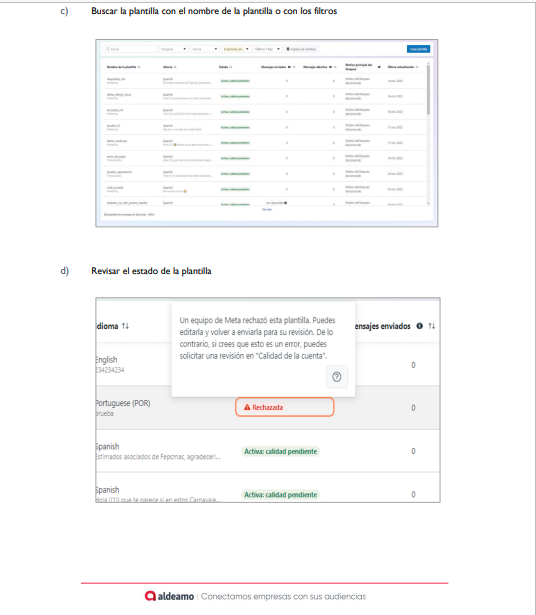Select the aldeamo_ac_with_params_header template name
The width and height of the screenshot is (536, 615).
point(127,203)
